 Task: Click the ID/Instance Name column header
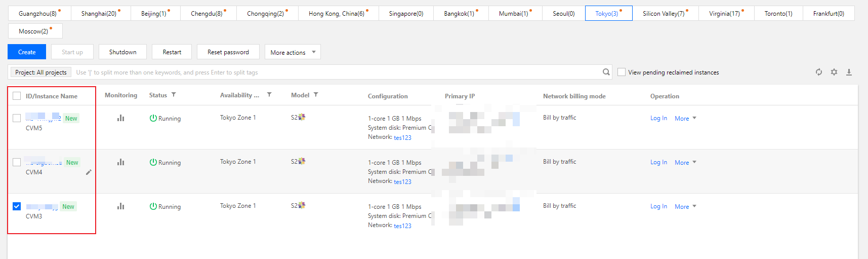(52, 96)
